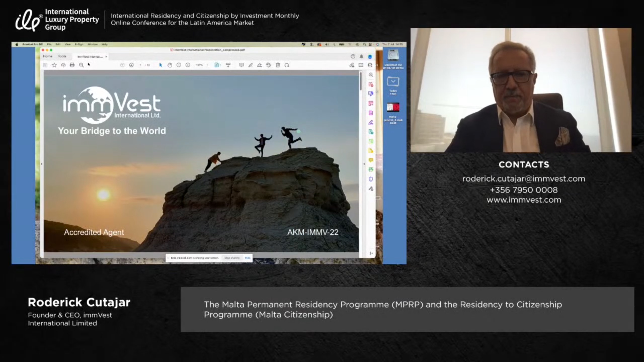This screenshot has height=362, width=644.
Task: Switch to the Tools tab
Action: pyautogui.click(x=62, y=56)
